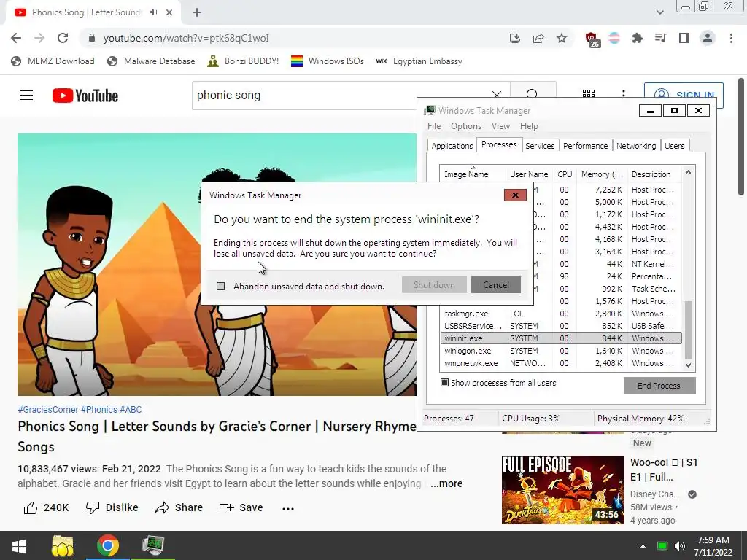This screenshot has width=747, height=560.
Task: Open the YouTube apps grid icon
Action: (589, 94)
